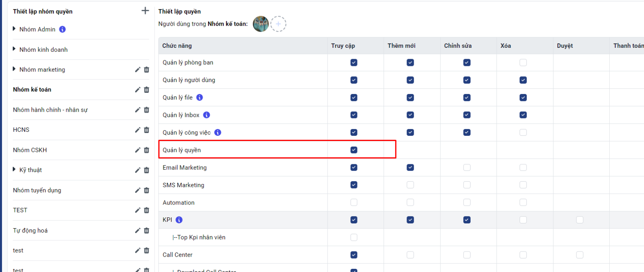The width and height of the screenshot is (644, 272).
Task: Uncheck Truy cập for Quản lý quyền
Action: coord(354,150)
